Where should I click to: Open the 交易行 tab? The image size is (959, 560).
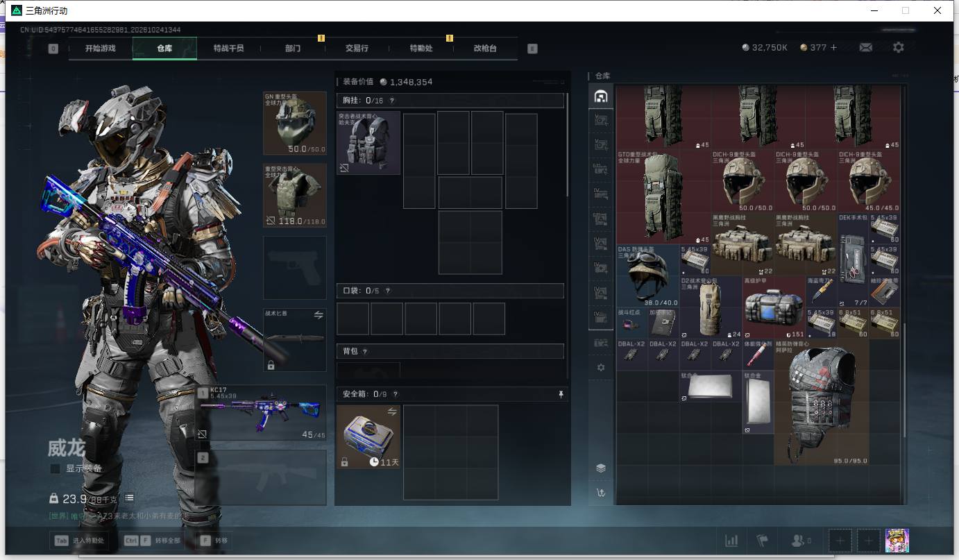pos(357,49)
